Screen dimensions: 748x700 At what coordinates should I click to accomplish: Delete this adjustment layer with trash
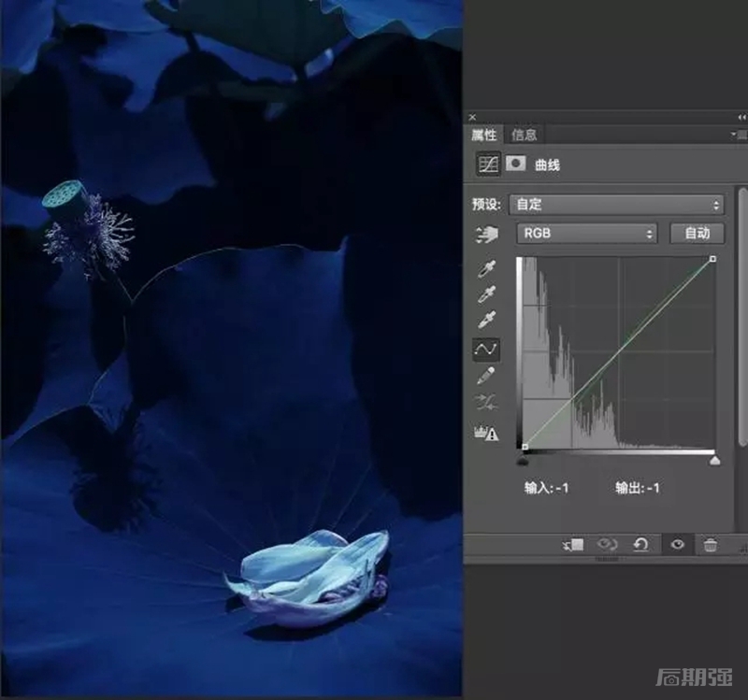[711, 545]
